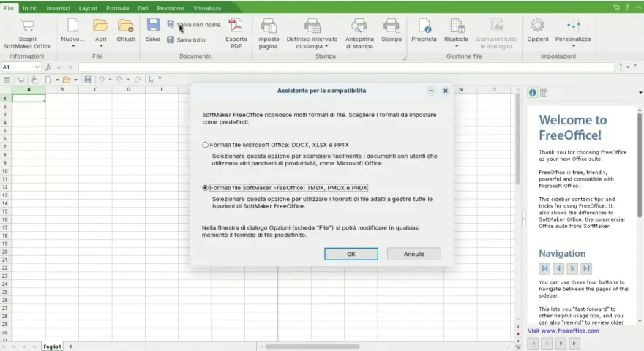
Task: Select SoftMaker FreeOffice formats radio button
Action: pos(206,188)
